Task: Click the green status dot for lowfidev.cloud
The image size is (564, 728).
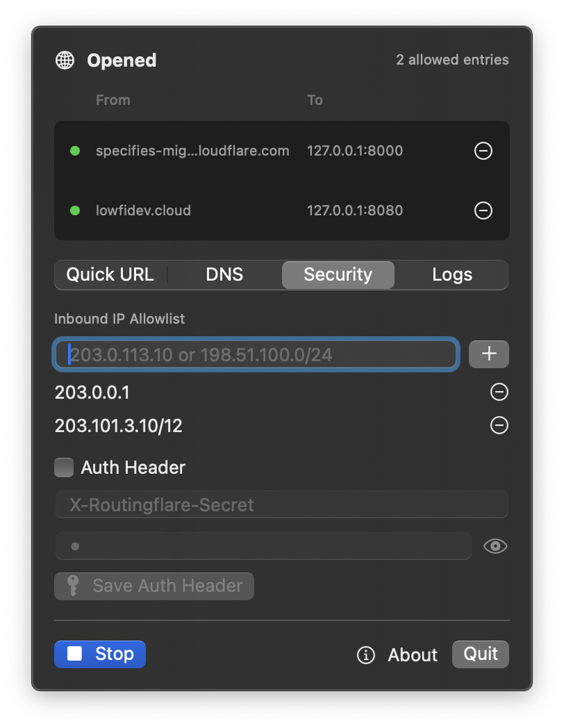Action: (75, 210)
